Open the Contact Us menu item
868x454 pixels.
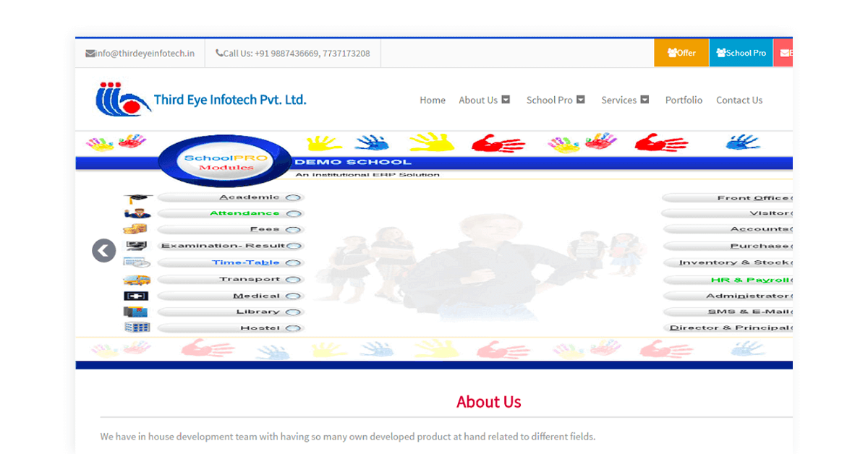point(739,100)
